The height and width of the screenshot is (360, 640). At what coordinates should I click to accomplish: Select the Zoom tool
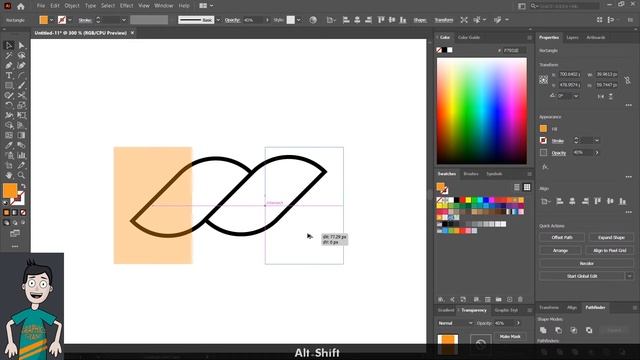click(21, 176)
